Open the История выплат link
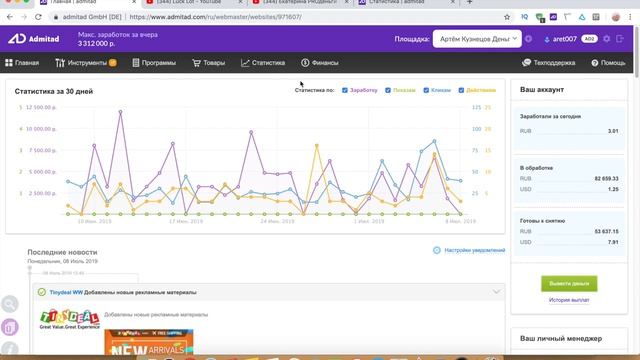The width and height of the screenshot is (640, 360). click(569, 300)
